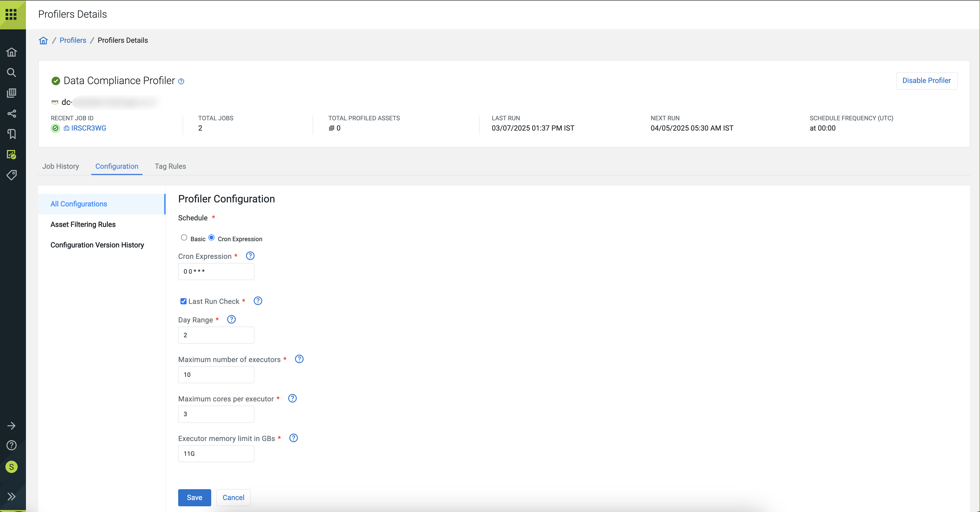Toggle the Last Run Check checkbox
This screenshot has width=980, height=512.
click(x=183, y=301)
